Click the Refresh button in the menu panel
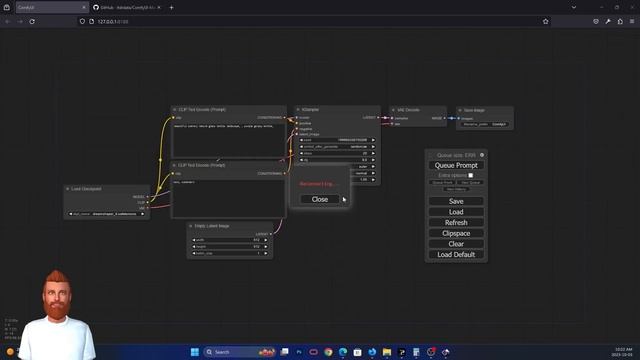 456,222
